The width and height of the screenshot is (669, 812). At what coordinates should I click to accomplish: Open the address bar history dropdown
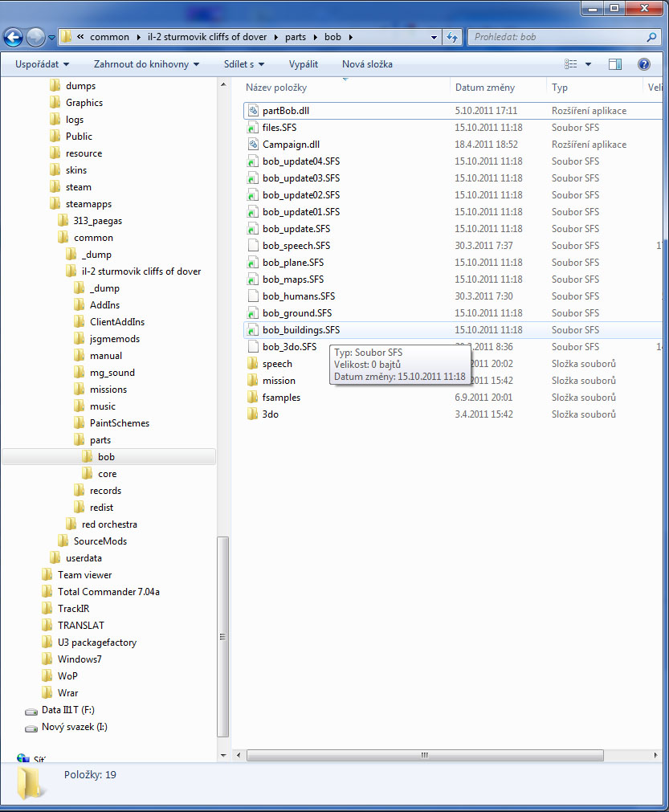click(x=434, y=37)
